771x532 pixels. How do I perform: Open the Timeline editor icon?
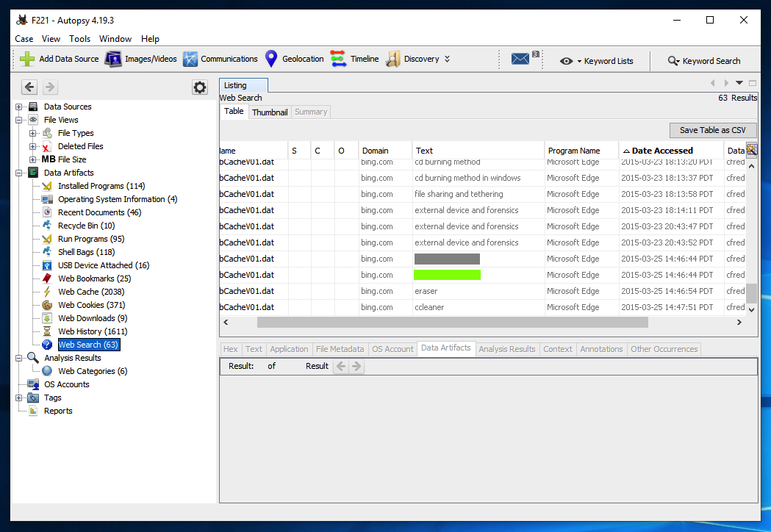tap(338, 59)
